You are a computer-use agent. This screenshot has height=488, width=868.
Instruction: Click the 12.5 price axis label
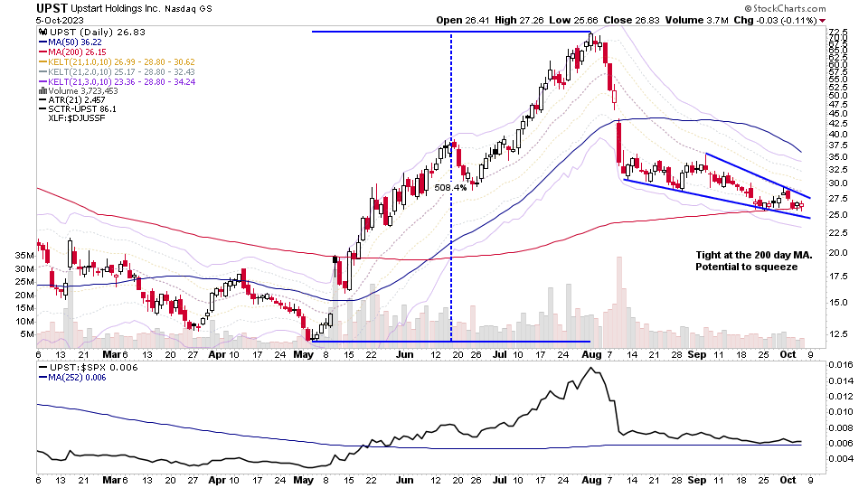pyautogui.click(x=838, y=334)
